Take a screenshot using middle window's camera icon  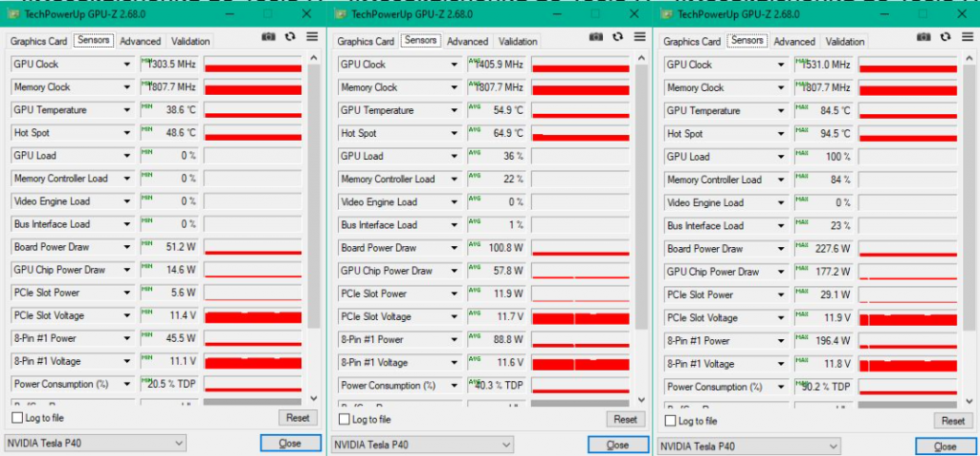point(595,36)
